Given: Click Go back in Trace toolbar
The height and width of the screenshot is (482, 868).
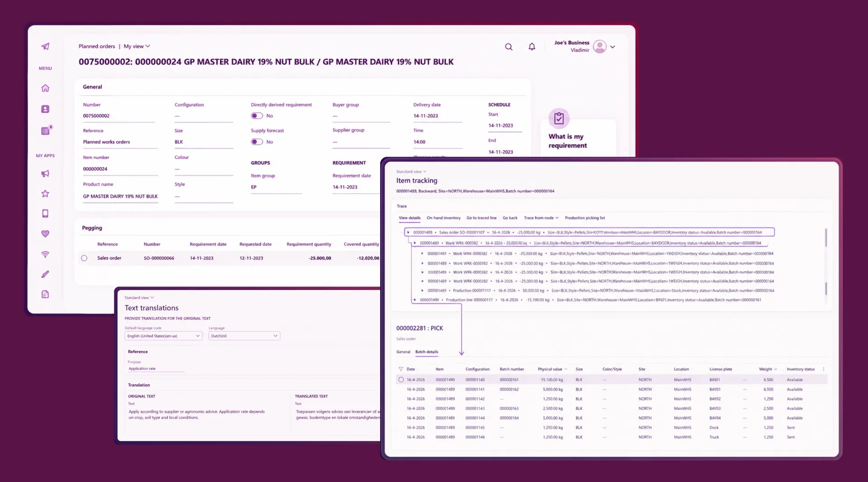Looking at the screenshot, I should point(510,218).
